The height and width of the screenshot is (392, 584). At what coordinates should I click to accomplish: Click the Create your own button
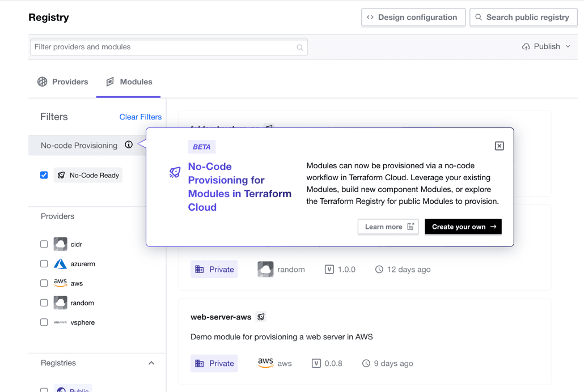(463, 227)
